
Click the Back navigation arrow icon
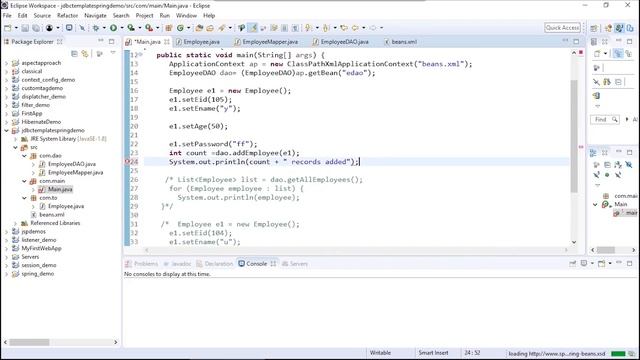[x=355, y=28]
